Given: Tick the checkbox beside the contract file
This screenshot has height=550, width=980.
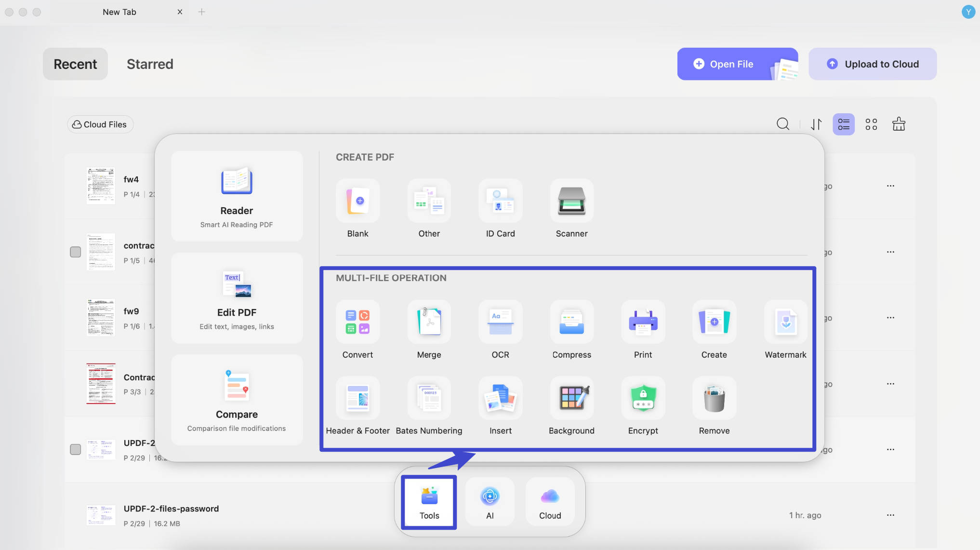Looking at the screenshot, I should [x=75, y=252].
